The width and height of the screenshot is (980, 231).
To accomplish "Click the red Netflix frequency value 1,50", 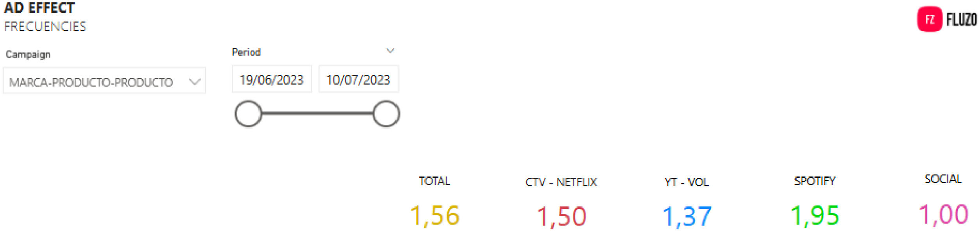I will tap(562, 216).
